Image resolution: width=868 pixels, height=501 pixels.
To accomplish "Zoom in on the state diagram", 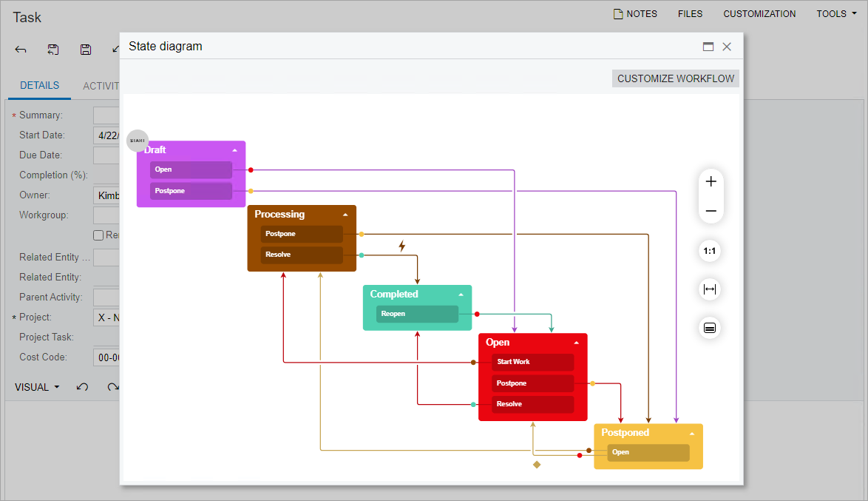I will point(711,182).
